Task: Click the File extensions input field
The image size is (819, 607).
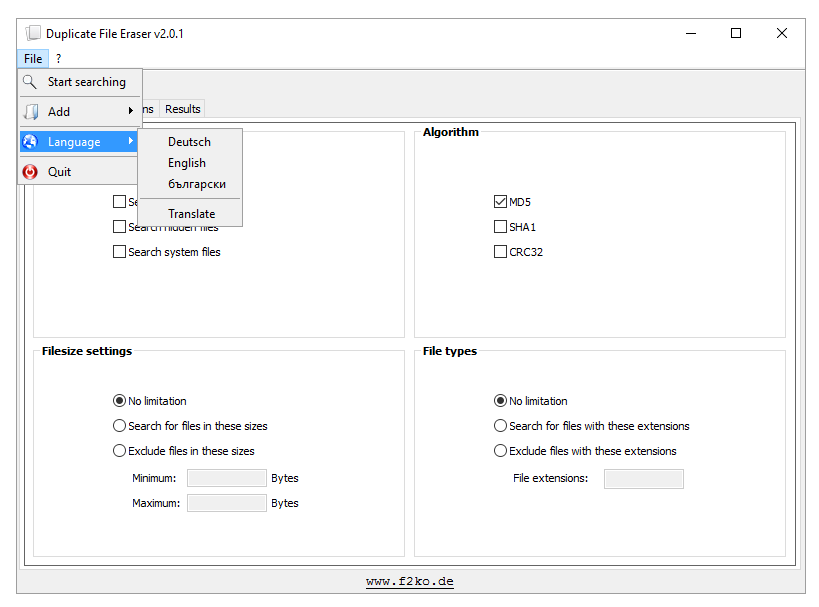Action: 644,478
